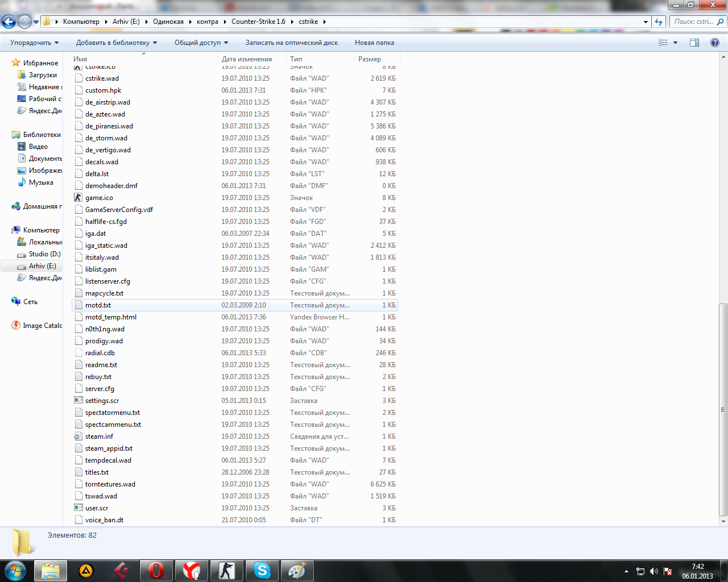The width and height of the screenshot is (728, 582).
Task: Select the readme.txt file icon
Action: point(78,365)
